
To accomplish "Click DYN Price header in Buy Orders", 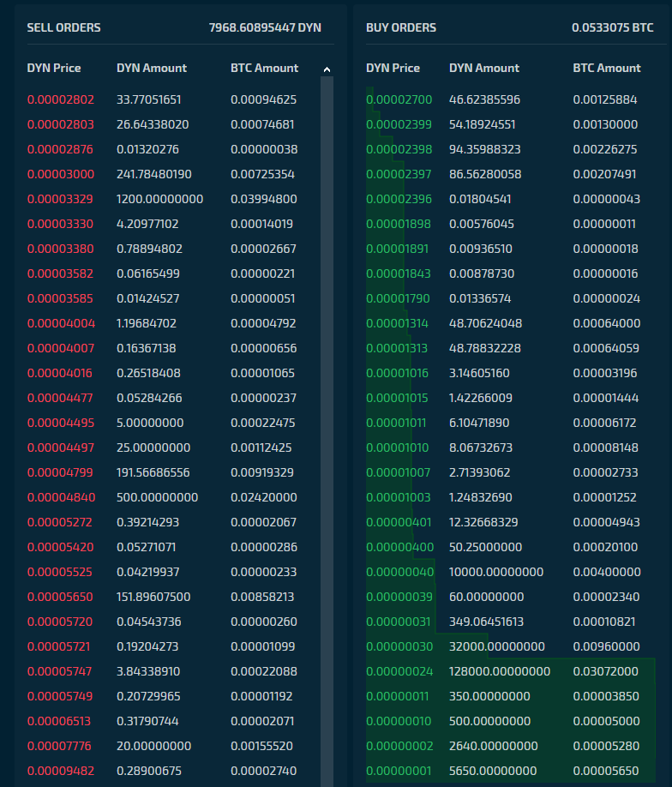I will 393,68.
